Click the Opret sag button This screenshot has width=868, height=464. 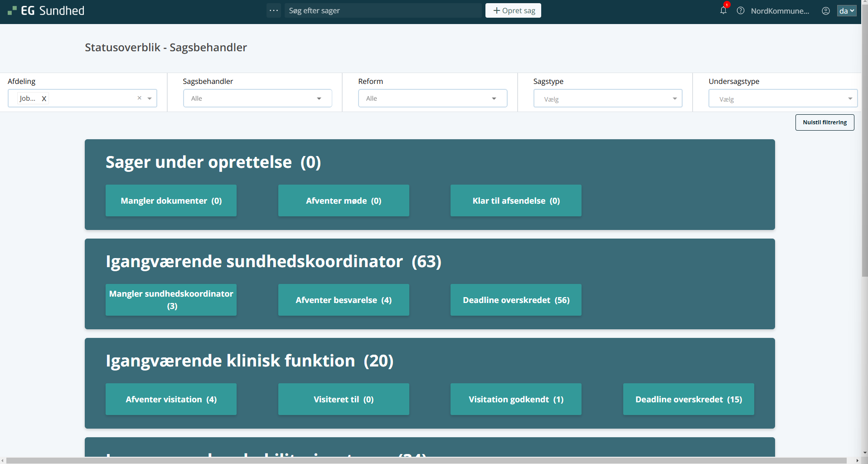pyautogui.click(x=513, y=10)
